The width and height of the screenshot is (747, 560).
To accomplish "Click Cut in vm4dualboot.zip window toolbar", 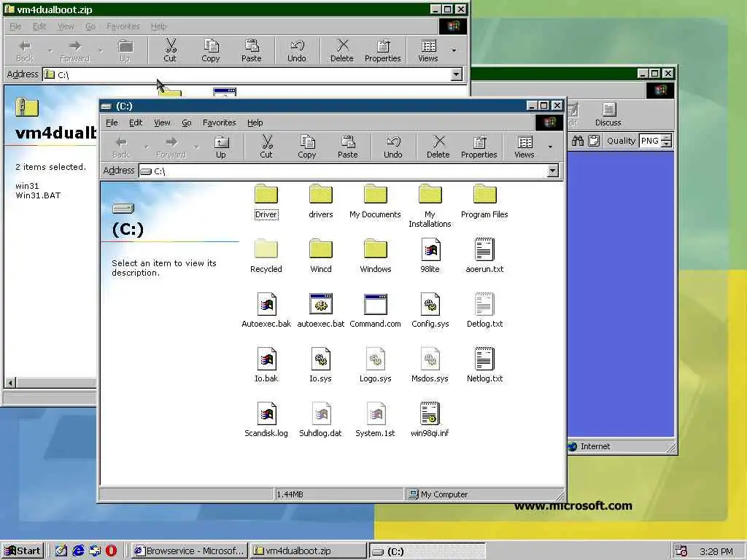I will pos(170,50).
